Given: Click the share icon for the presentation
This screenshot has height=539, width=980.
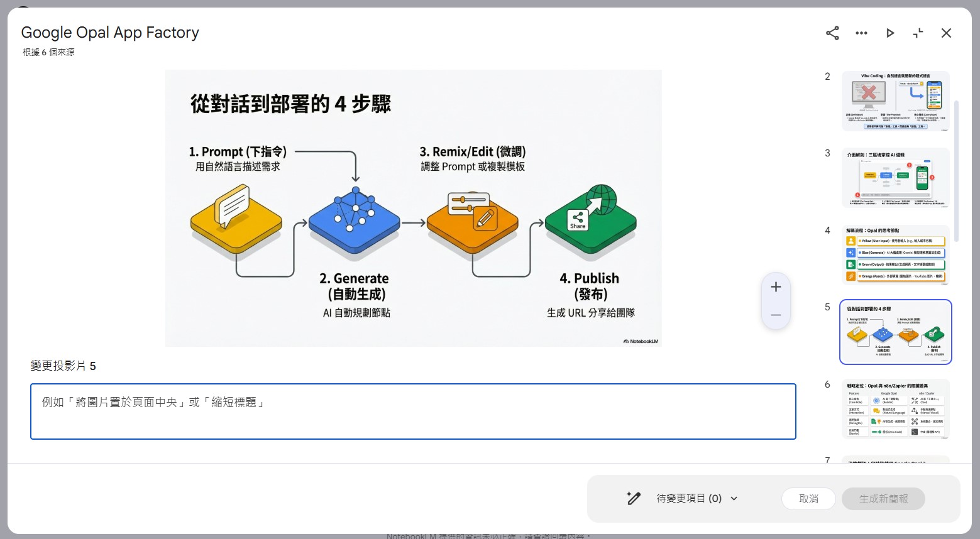Looking at the screenshot, I should pyautogui.click(x=832, y=33).
